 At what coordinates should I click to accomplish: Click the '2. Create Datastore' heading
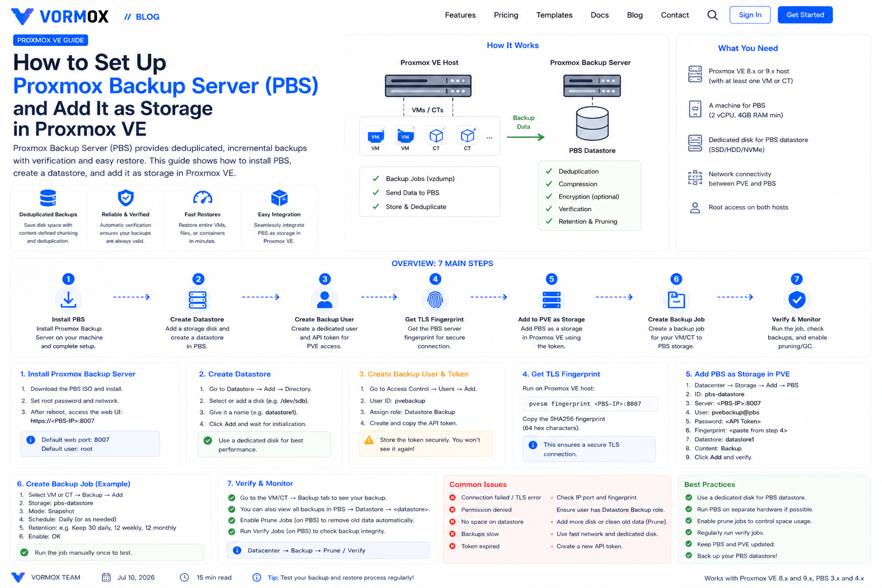235,374
